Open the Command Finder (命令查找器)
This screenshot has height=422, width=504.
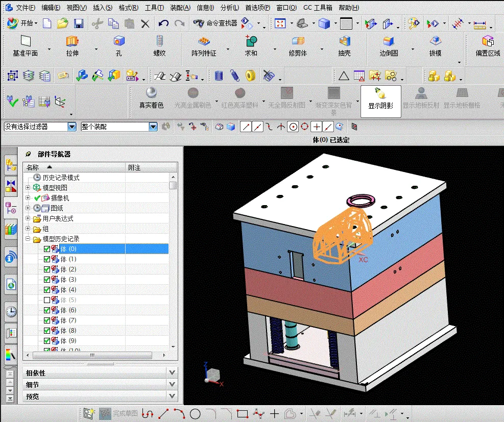215,23
